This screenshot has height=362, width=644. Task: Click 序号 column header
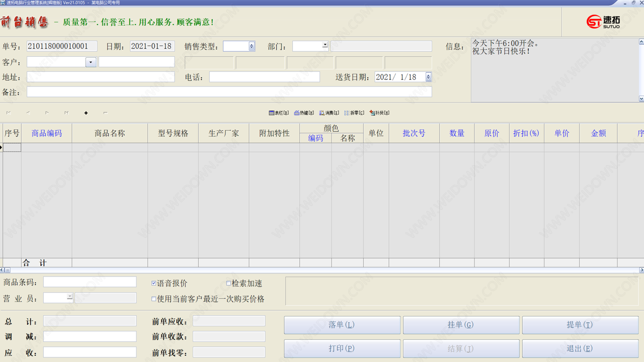tap(12, 133)
